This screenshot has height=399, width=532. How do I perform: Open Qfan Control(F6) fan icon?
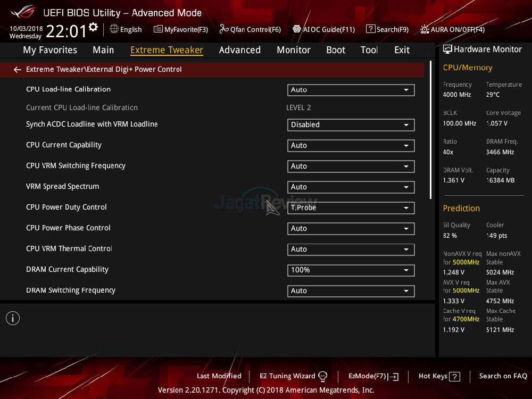pyautogui.click(x=224, y=29)
